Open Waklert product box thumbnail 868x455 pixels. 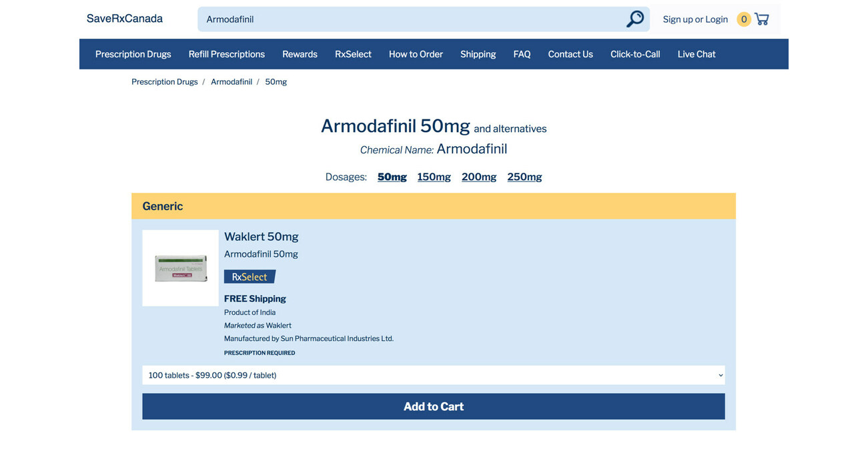point(180,268)
